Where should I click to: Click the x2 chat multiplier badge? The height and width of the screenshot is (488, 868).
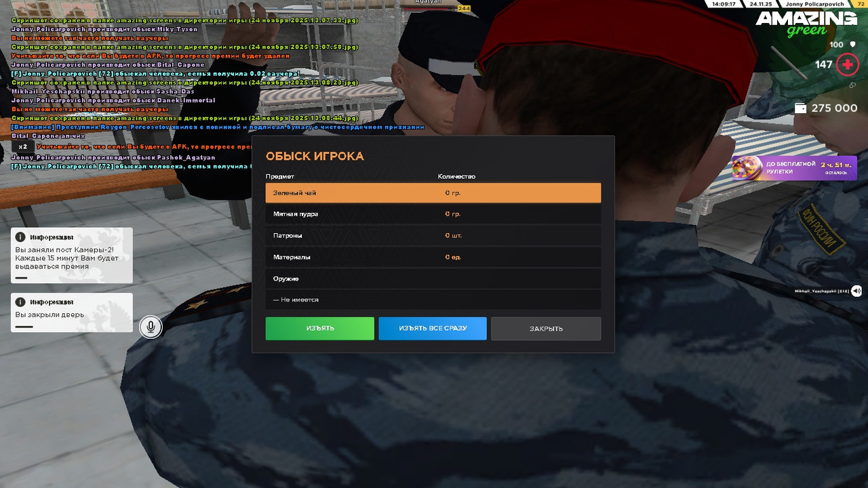click(x=22, y=146)
